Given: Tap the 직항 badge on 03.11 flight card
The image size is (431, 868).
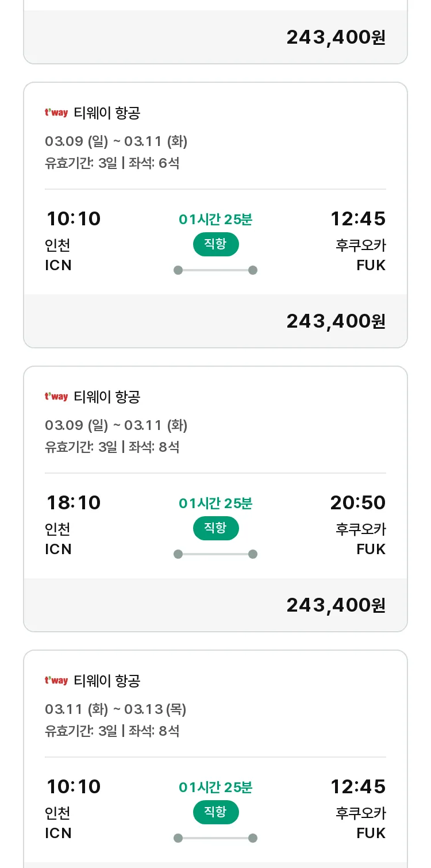Looking at the screenshot, I should pos(215,812).
